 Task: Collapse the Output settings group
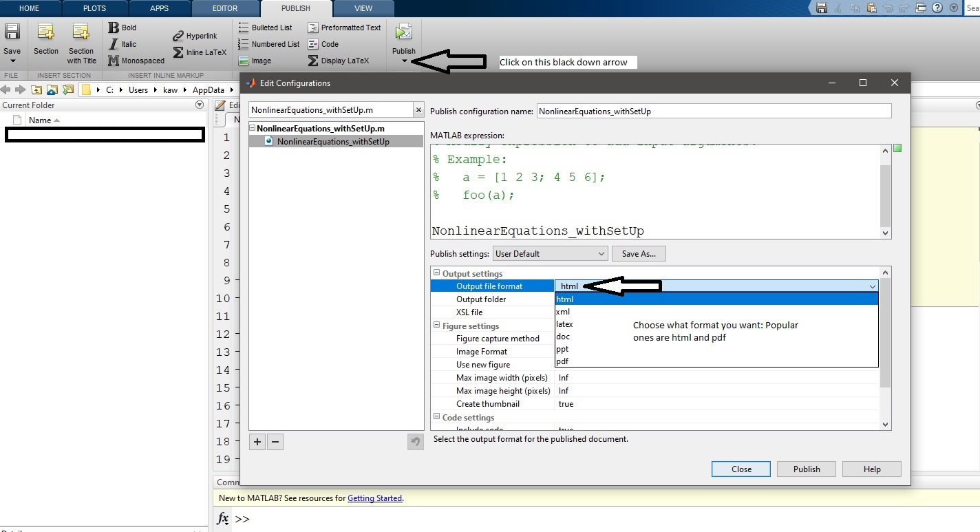[436, 273]
